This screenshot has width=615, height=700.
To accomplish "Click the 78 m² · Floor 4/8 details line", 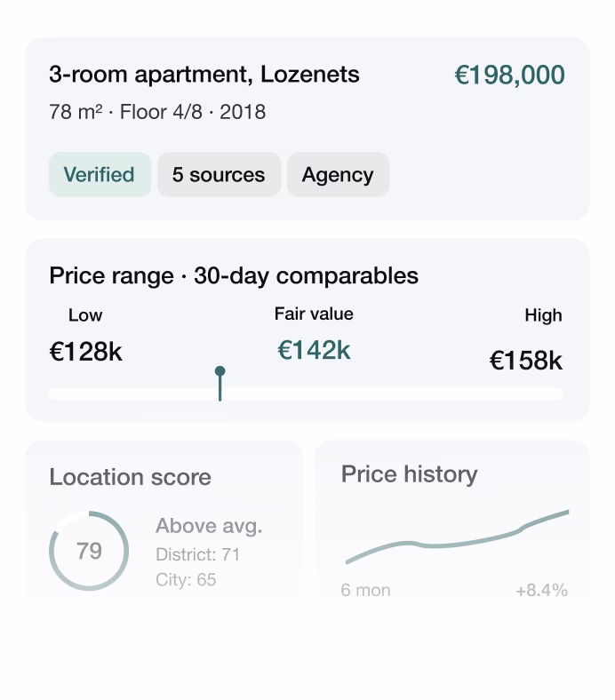I will (x=156, y=112).
